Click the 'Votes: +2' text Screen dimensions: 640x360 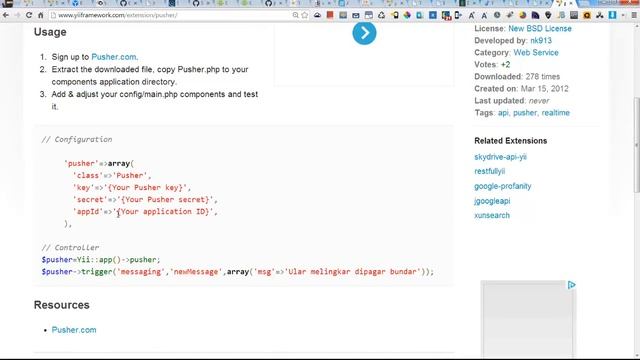492,64
